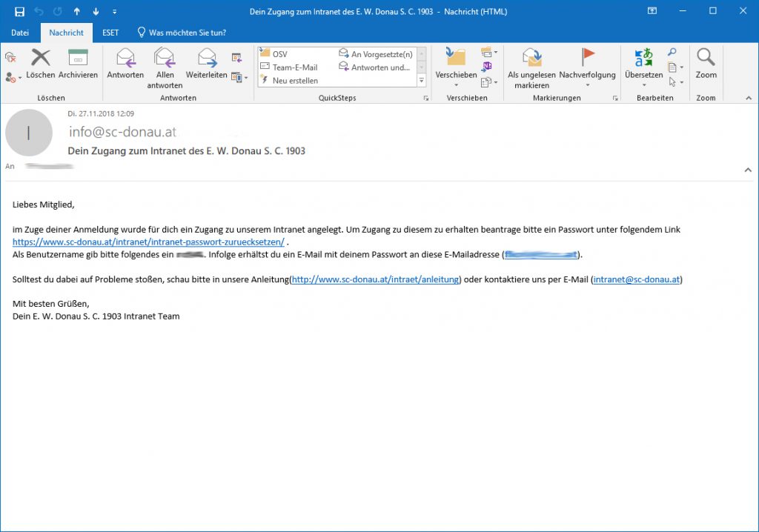Click the subject line of the message

pos(186,150)
